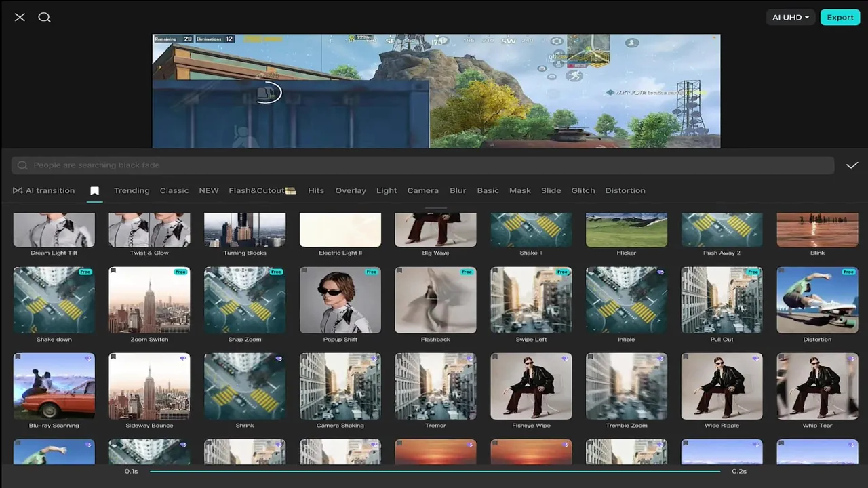Image resolution: width=868 pixels, height=488 pixels.
Task: Click the transition search field
Action: click(x=422, y=165)
